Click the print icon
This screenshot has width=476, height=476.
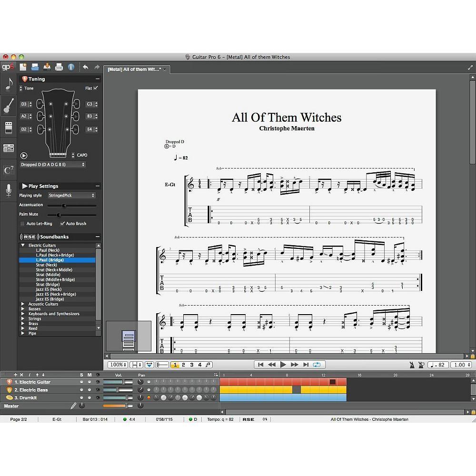[59, 67]
